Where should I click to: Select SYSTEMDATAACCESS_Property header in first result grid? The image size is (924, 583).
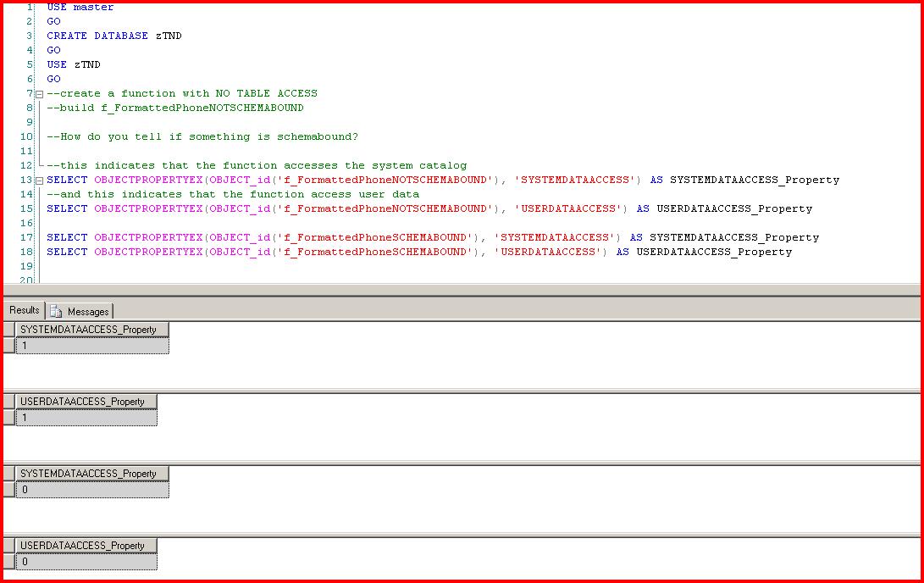pyautogui.click(x=88, y=330)
